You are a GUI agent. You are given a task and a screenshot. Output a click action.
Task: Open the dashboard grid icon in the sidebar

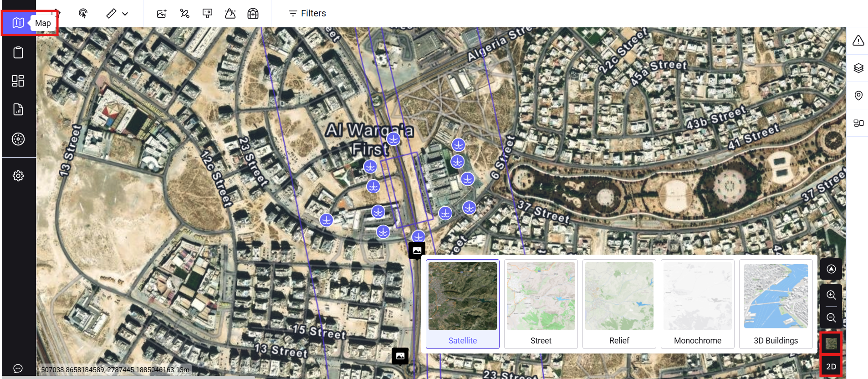[x=18, y=81]
